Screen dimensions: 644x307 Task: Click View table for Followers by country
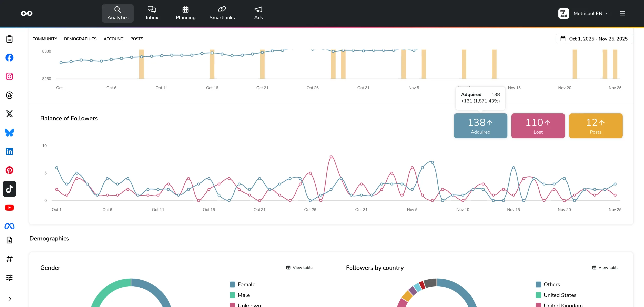pos(605,268)
